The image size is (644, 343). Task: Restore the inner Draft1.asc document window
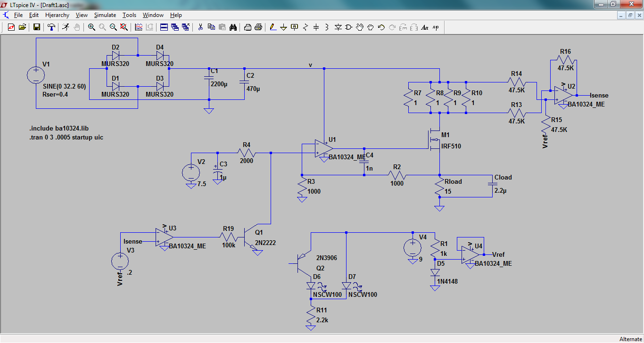(x=630, y=15)
